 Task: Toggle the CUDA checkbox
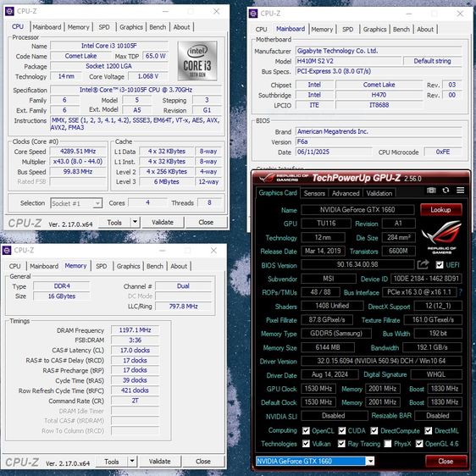[x=342, y=431]
